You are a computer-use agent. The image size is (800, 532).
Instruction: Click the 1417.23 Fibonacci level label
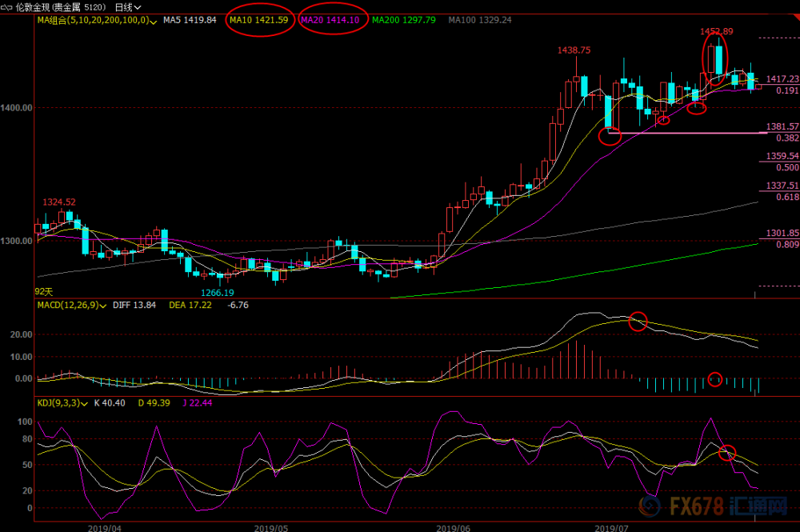pos(782,79)
